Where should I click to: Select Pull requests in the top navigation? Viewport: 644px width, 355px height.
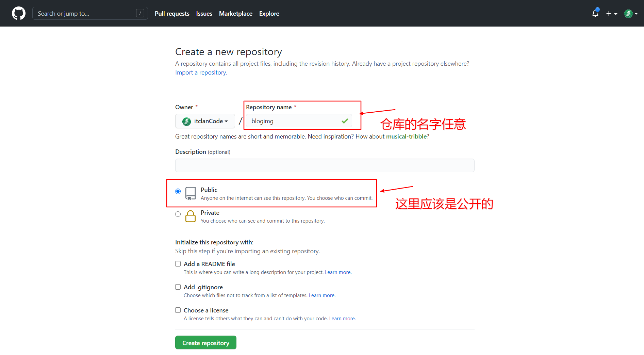click(172, 14)
